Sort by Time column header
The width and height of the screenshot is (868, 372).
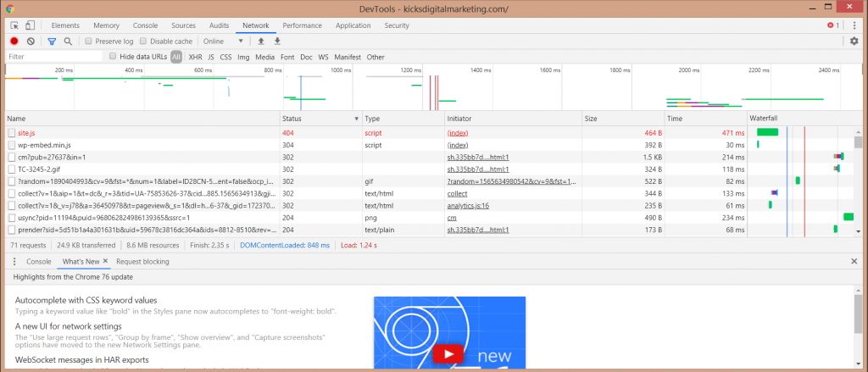pyautogui.click(x=705, y=119)
